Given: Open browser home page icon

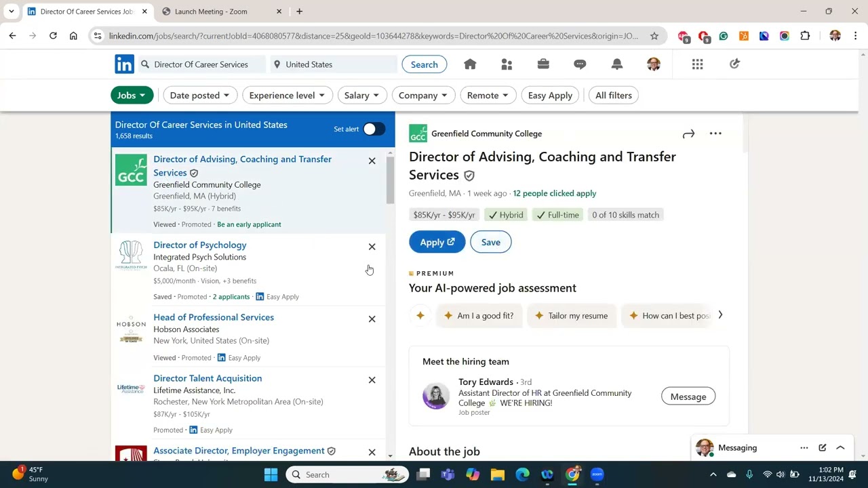Looking at the screenshot, I should click(73, 36).
